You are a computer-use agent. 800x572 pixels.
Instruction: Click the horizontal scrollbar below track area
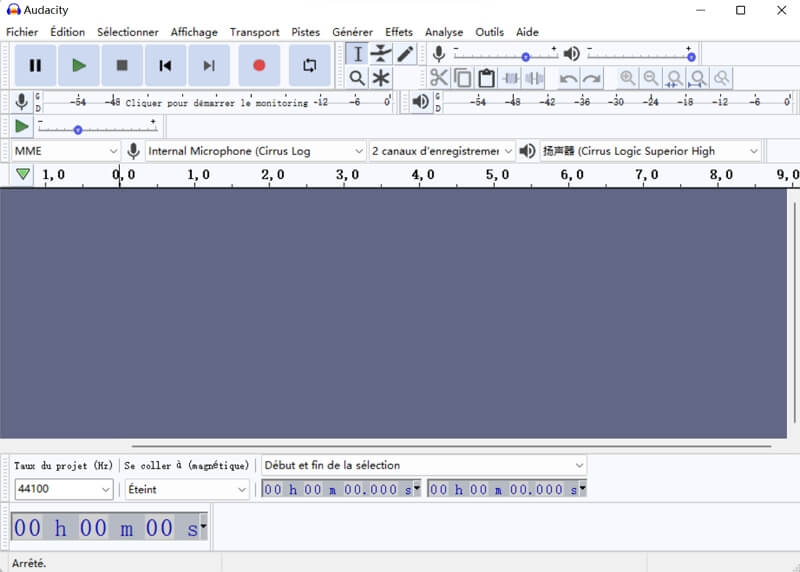[451, 446]
